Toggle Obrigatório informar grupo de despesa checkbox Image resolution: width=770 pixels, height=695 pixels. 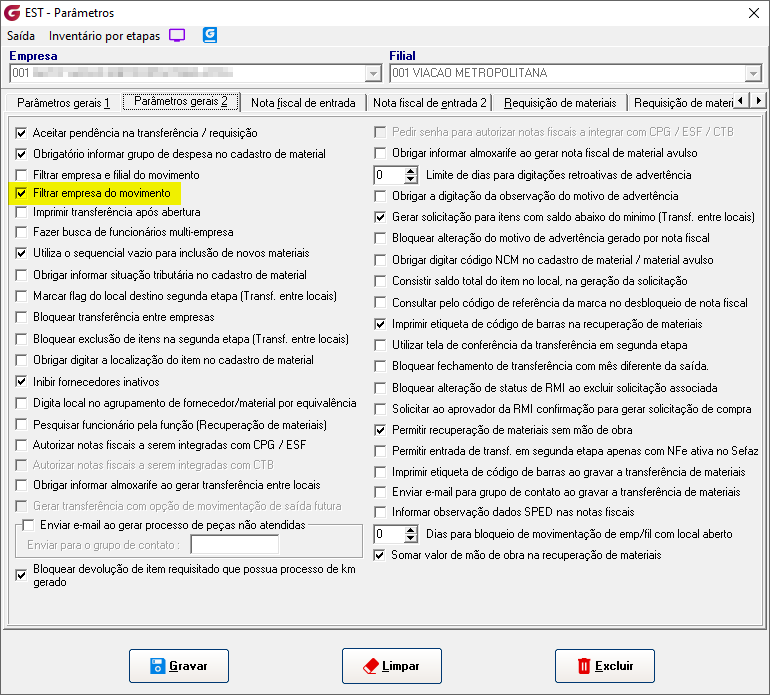click(x=21, y=154)
